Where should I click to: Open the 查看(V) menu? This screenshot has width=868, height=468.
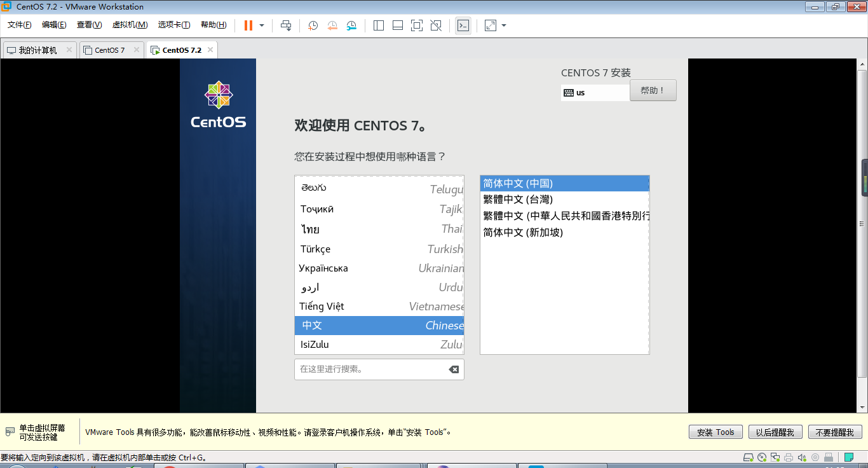click(89, 25)
